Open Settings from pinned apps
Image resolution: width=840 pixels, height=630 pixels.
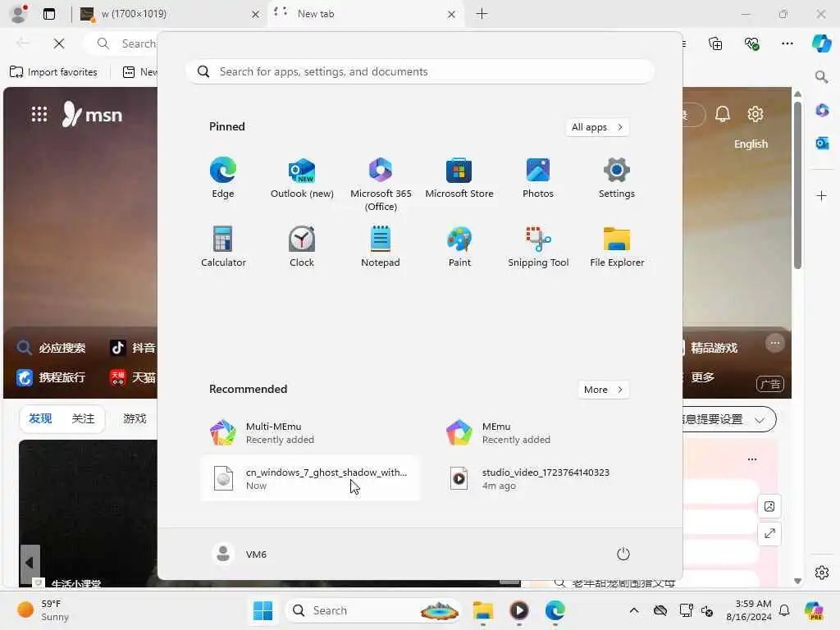pos(617,177)
